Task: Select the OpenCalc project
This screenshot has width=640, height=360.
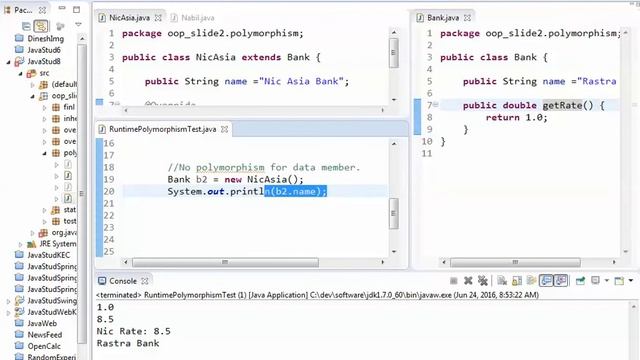Action: (44, 347)
